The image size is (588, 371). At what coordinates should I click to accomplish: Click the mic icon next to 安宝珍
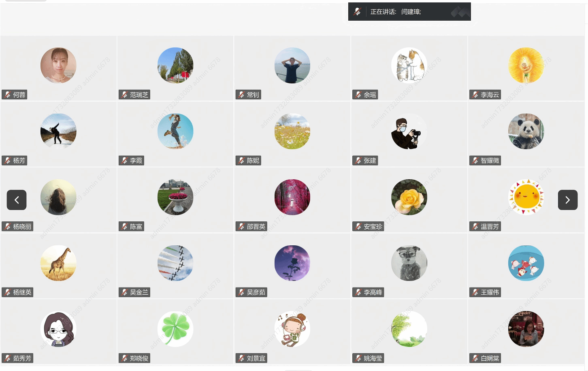358,227
